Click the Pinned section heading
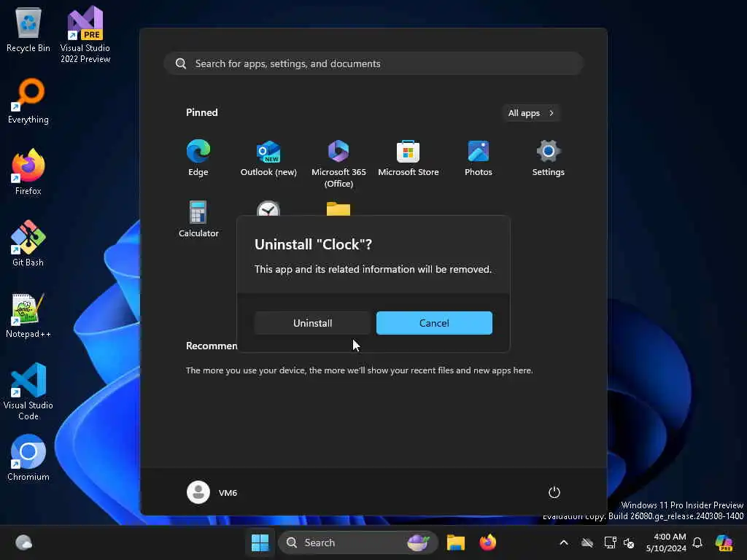The image size is (747, 560). point(202,112)
